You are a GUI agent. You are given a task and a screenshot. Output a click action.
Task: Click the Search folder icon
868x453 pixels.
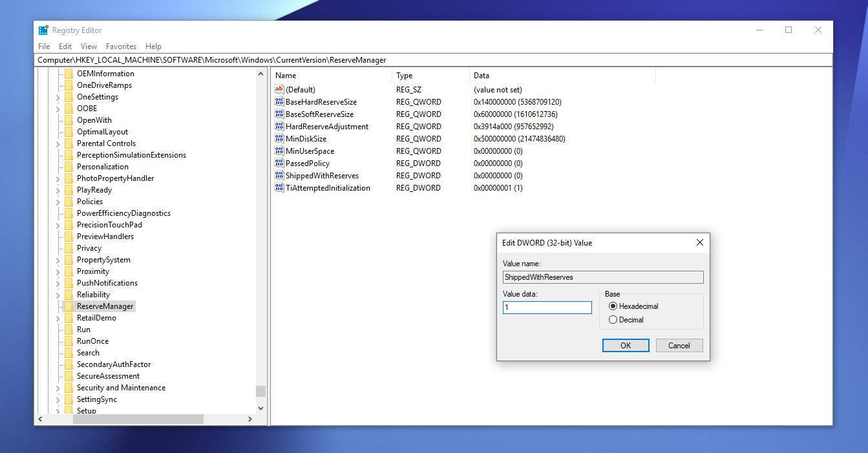click(68, 353)
